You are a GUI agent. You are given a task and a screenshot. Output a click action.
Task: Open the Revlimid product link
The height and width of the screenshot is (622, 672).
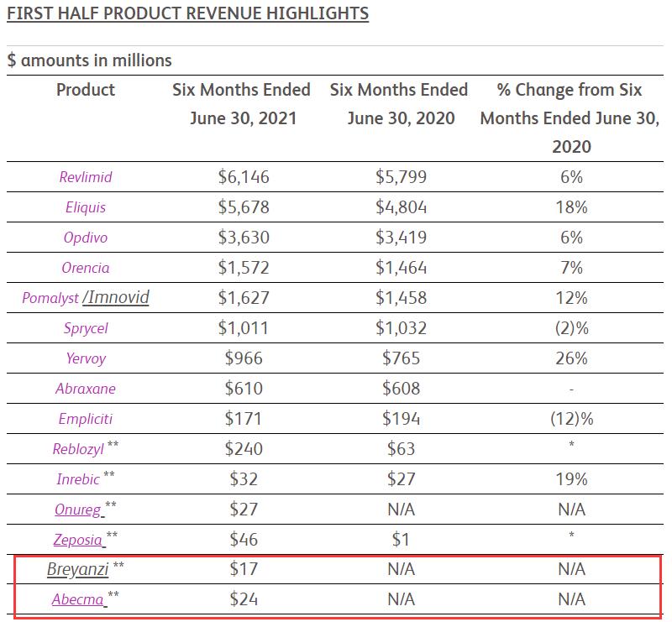click(x=86, y=177)
